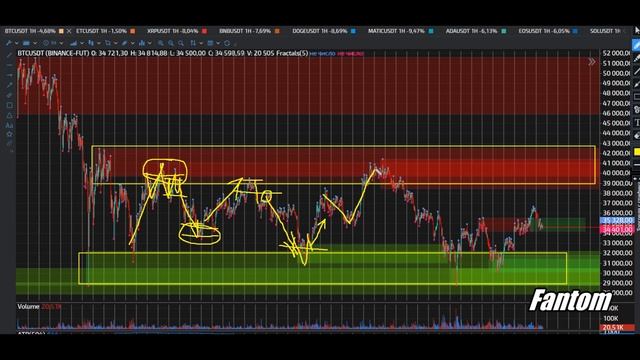This screenshot has height=360, width=640.
Task: Select the line drawing tool in left sidebar
Action: click(9, 55)
